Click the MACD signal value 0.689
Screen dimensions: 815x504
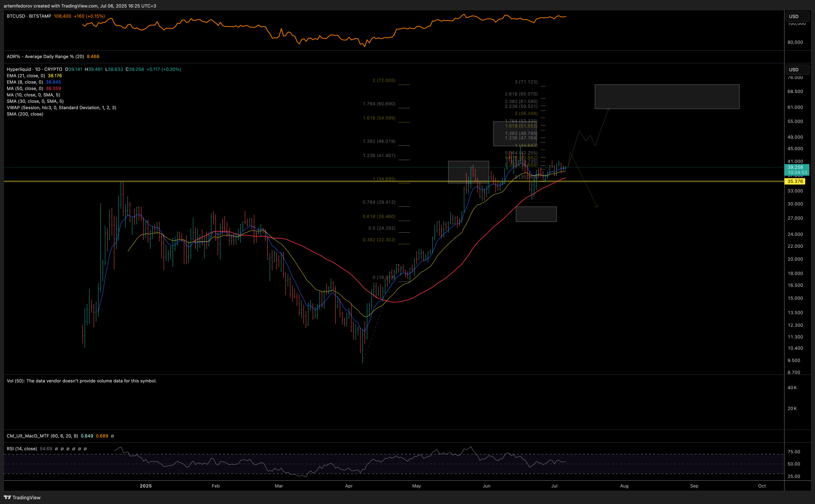pyautogui.click(x=102, y=436)
